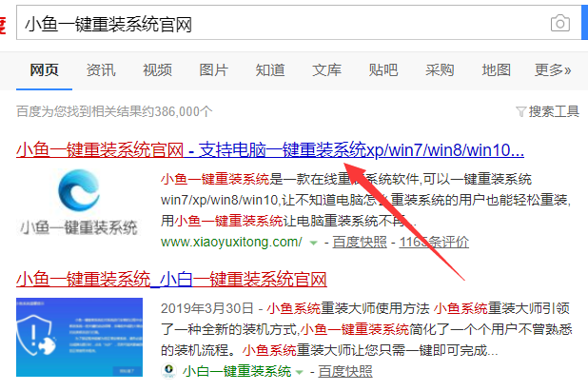Open the 文库 tab

pyautogui.click(x=327, y=70)
